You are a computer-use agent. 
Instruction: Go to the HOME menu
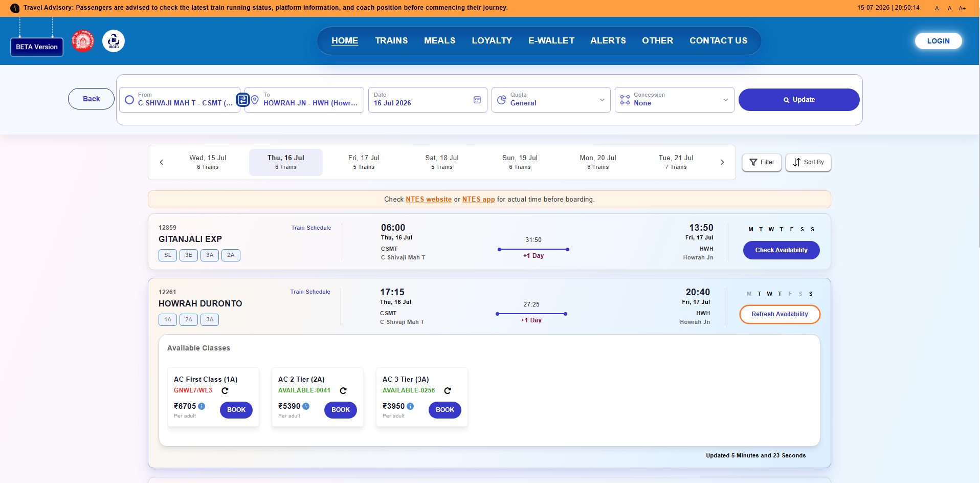[345, 40]
